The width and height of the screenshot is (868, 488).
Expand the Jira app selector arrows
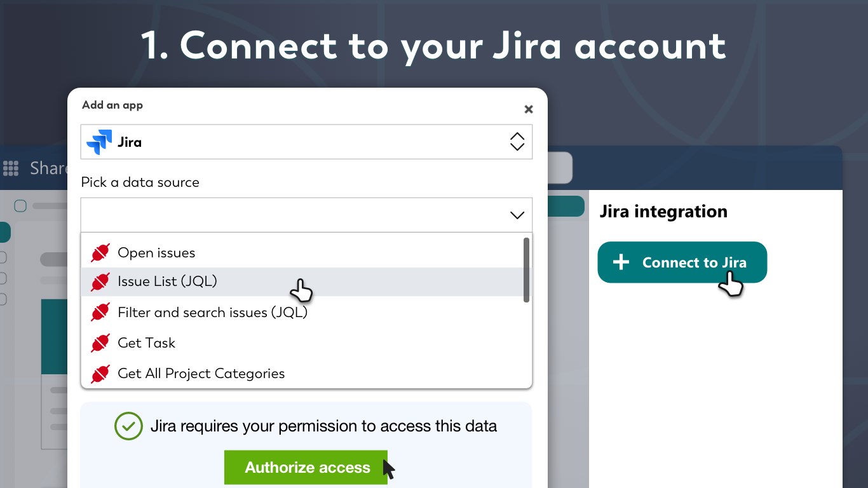(517, 142)
